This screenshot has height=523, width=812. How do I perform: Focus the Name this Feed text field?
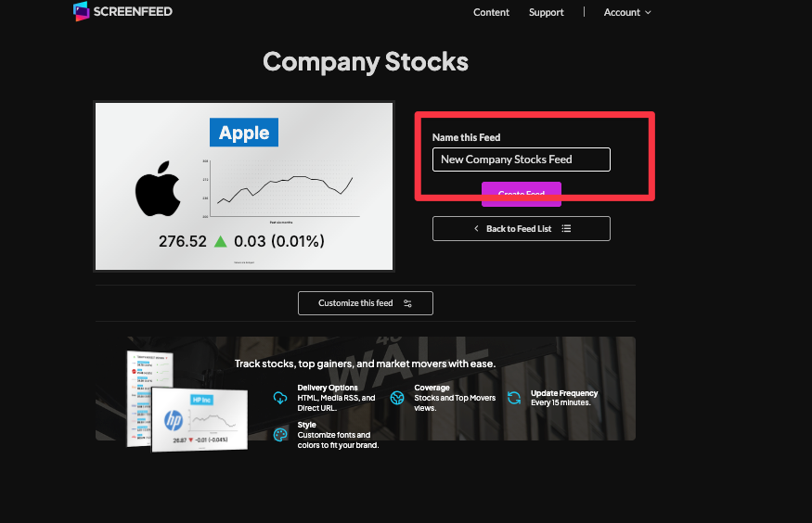point(521,159)
